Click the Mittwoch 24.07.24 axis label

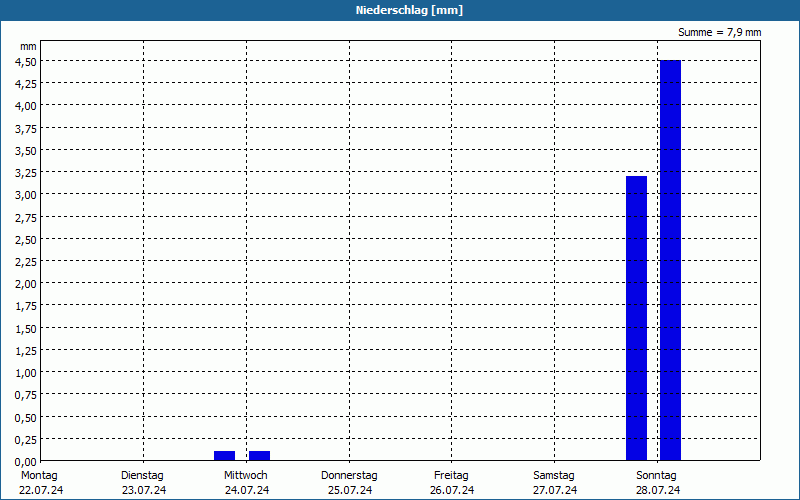pos(246,483)
